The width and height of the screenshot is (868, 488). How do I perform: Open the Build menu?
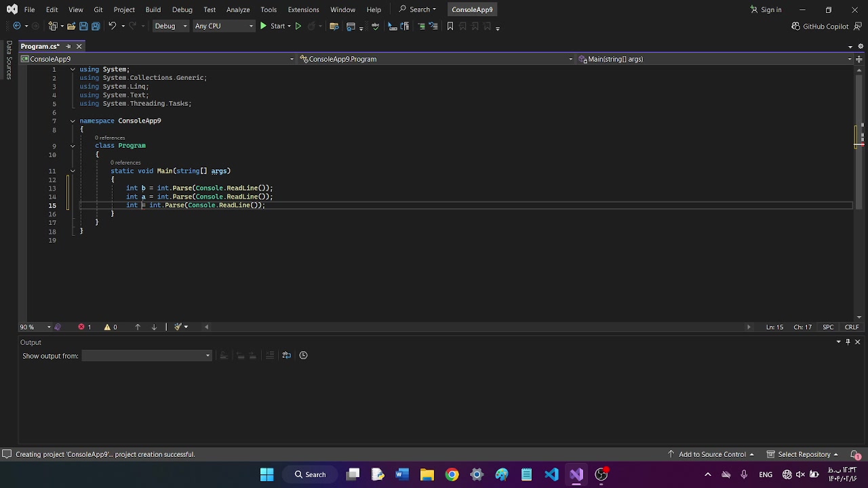(x=153, y=9)
